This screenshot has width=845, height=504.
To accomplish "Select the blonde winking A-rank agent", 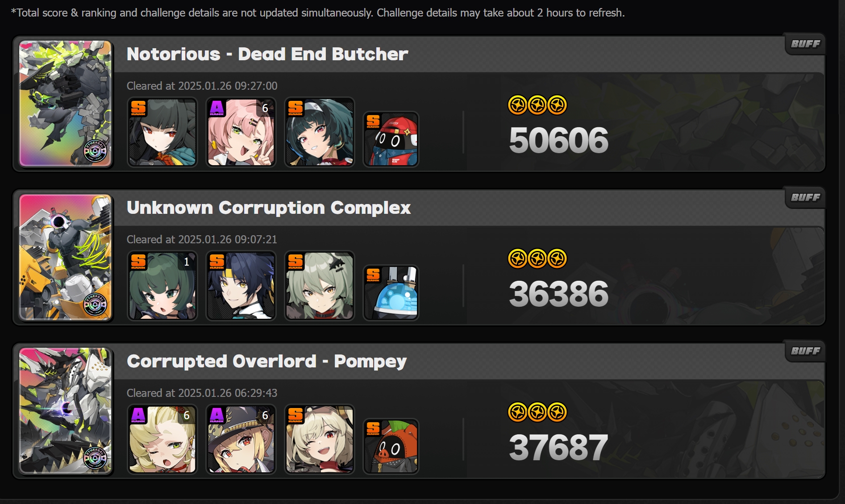I will tap(162, 439).
